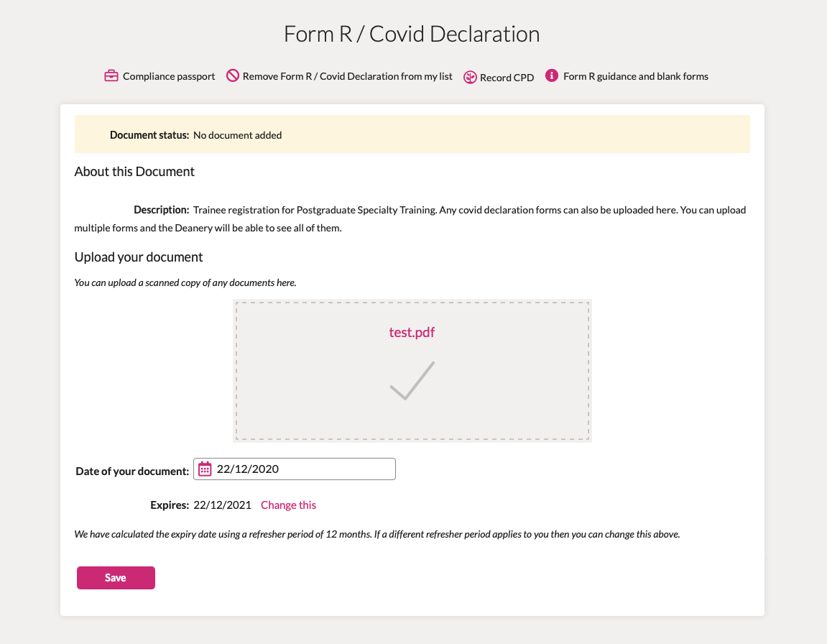The image size is (827, 644).
Task: Click the 'Document status:' label
Action: click(x=149, y=136)
